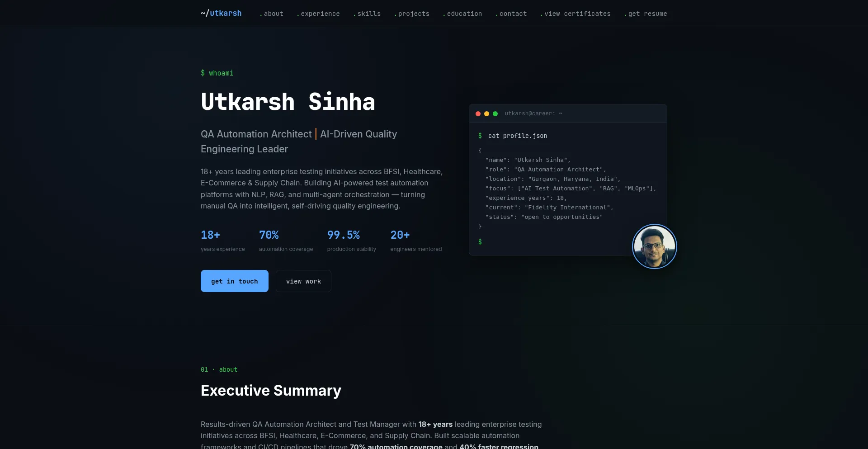Click the '01 · about' section label
This screenshot has height=449, width=868.
click(219, 370)
